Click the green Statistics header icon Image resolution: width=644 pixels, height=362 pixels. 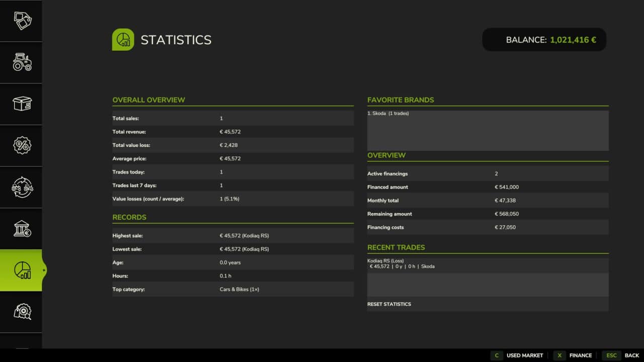123,40
